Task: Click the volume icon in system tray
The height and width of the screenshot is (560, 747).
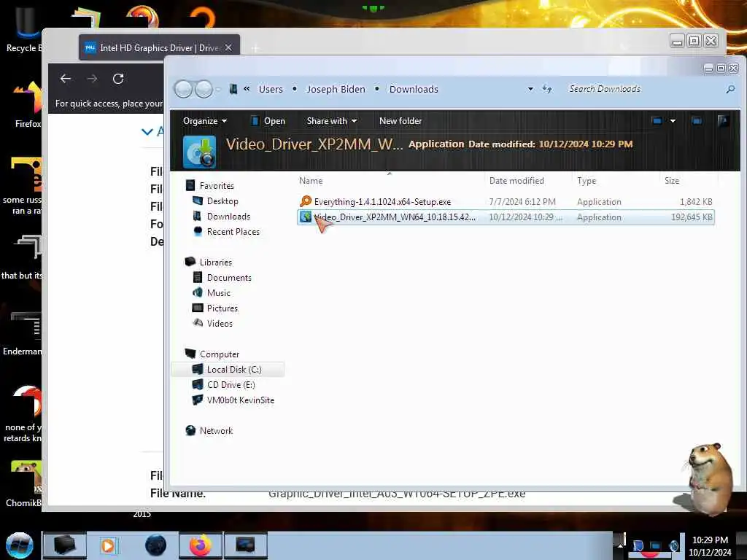Action: coord(673,545)
